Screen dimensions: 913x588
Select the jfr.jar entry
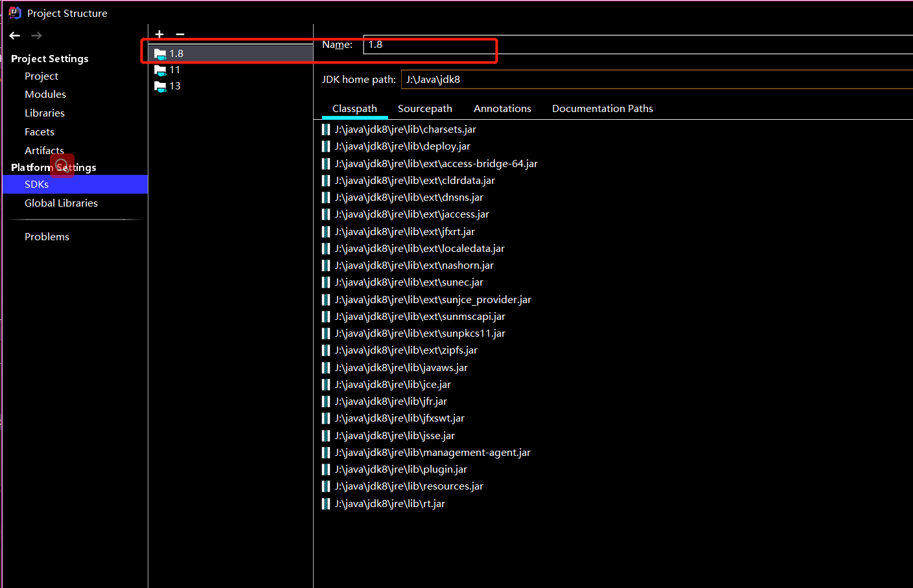[x=391, y=401]
